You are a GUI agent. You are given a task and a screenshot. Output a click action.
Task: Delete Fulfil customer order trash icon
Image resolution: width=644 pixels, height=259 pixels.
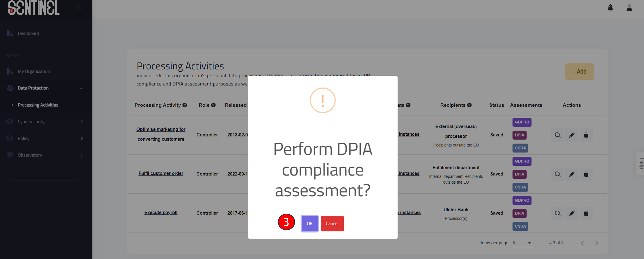[586, 174]
